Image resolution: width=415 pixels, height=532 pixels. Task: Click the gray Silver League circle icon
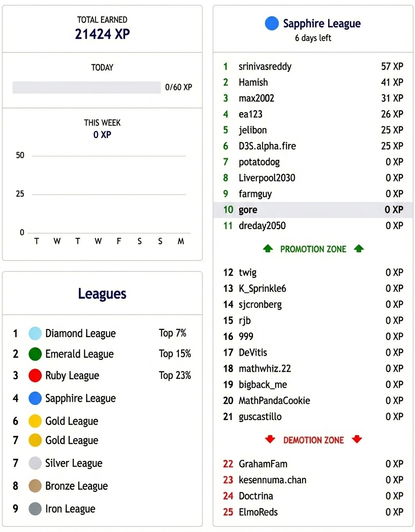point(35,463)
